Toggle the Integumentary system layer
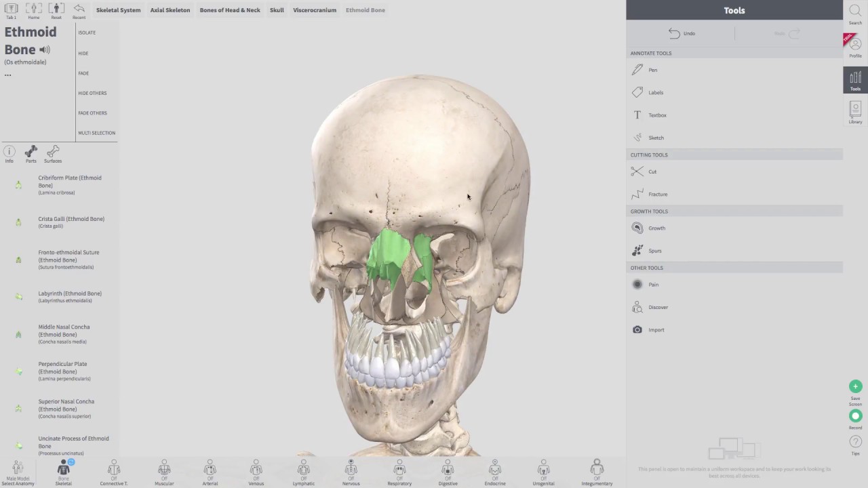 tap(597, 472)
